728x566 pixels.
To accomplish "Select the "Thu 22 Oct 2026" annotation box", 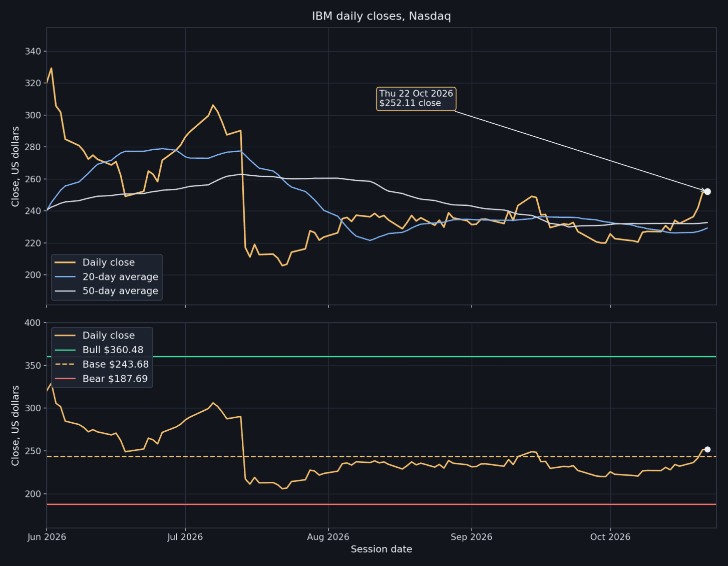I will click(x=416, y=99).
